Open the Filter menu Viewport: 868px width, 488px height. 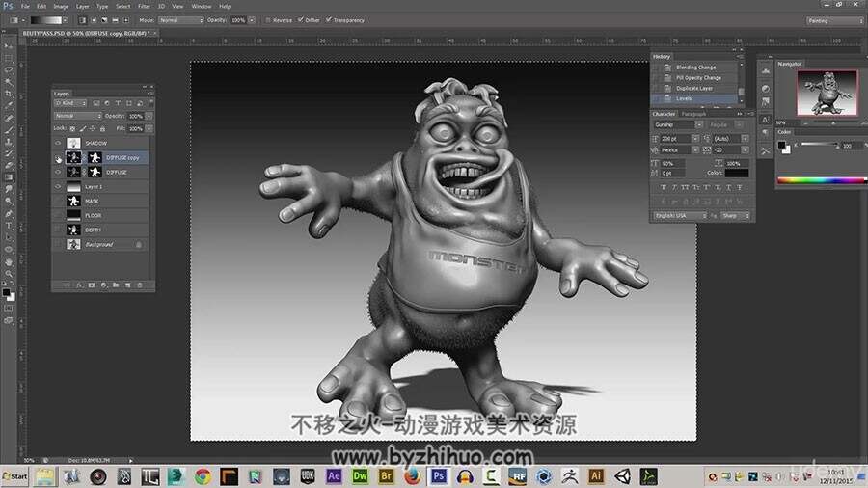pos(144,6)
